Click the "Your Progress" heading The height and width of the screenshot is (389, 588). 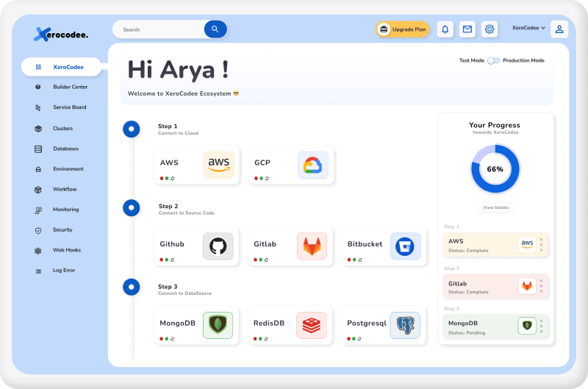(x=495, y=125)
